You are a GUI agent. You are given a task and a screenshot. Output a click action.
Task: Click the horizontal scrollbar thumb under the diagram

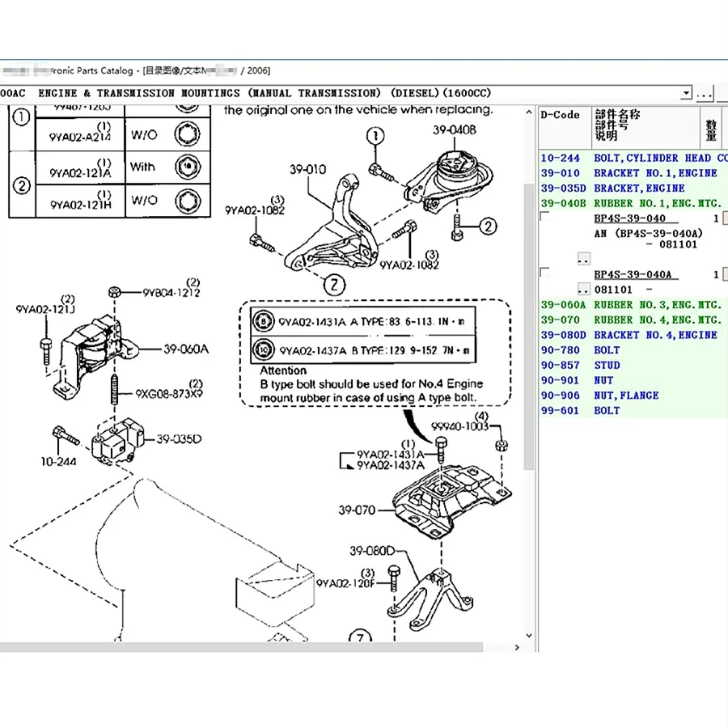pos(241,647)
